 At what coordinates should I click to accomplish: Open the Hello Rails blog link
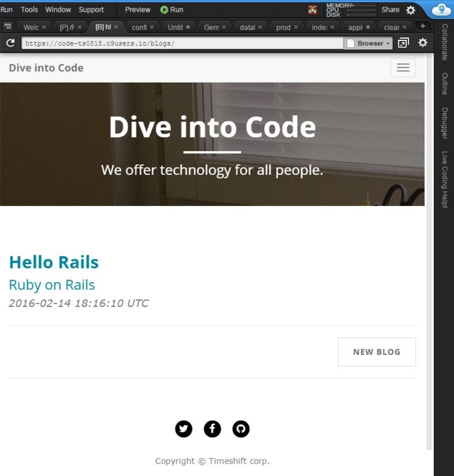pyautogui.click(x=54, y=262)
